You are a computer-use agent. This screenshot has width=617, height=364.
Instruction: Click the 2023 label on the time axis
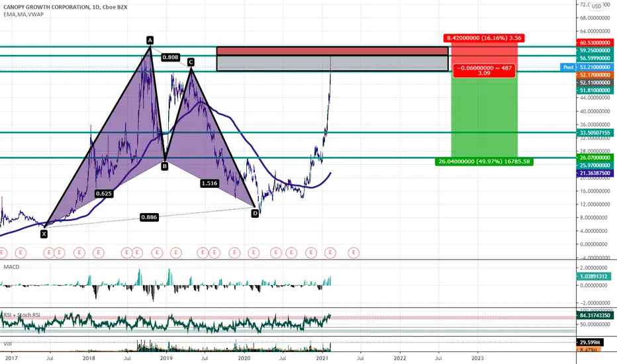coord(478,358)
